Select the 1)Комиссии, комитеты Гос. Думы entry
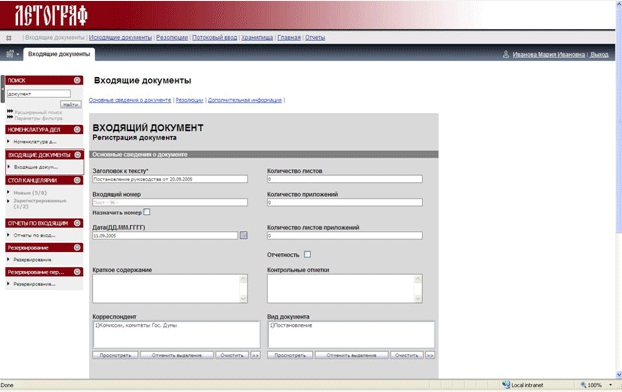This screenshot has width=622, height=392. (x=136, y=325)
